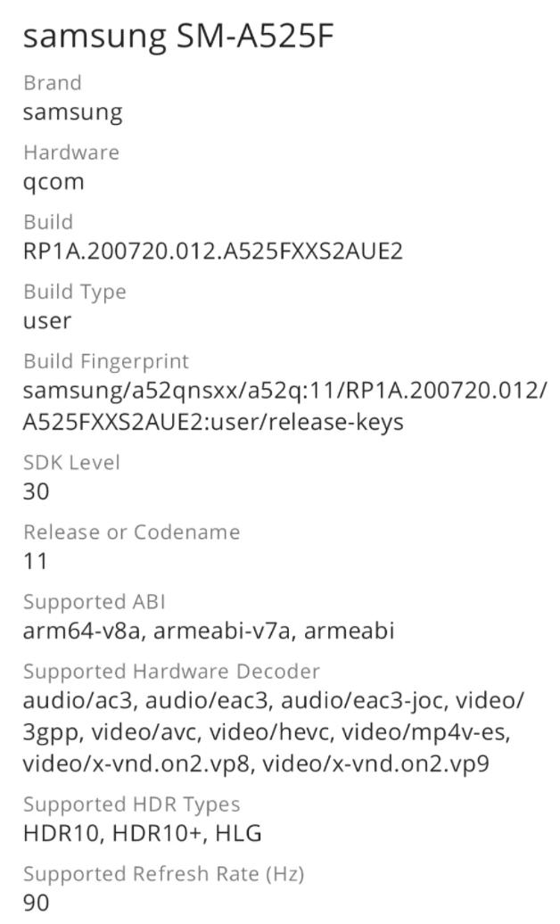Click the Release or Codename label
Viewport: 560px width, 924px height.
pyautogui.click(x=130, y=532)
